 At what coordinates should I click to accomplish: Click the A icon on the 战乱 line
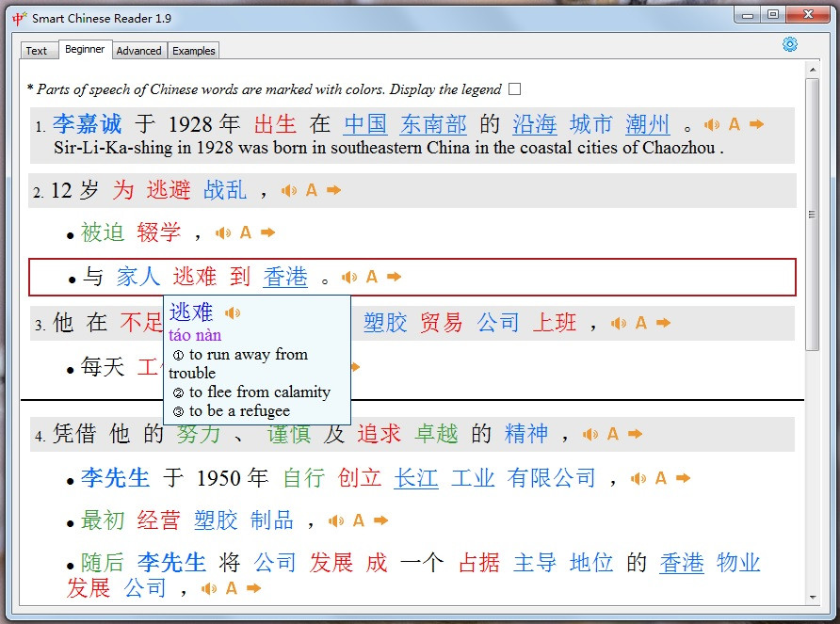coord(312,190)
